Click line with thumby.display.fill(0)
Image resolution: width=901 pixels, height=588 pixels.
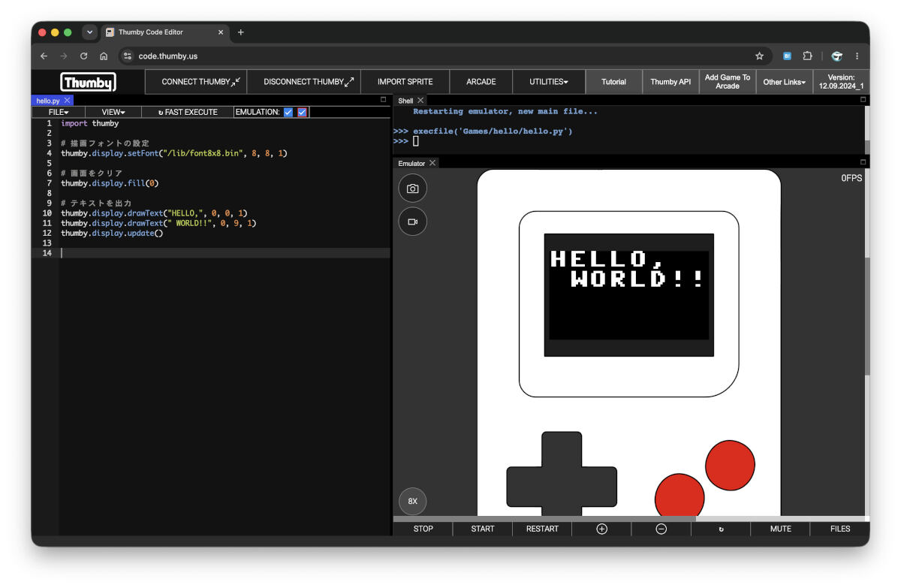[x=110, y=183]
